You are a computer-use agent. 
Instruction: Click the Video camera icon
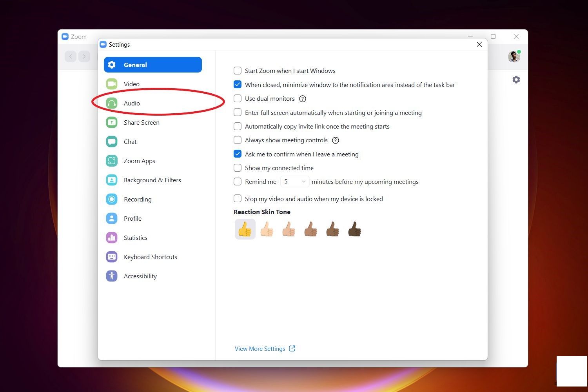(x=112, y=84)
